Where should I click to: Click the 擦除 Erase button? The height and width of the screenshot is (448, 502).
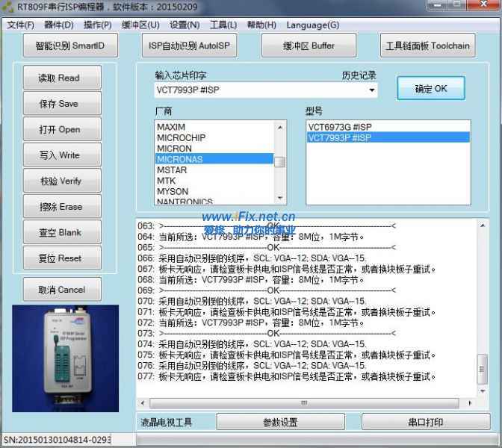click(62, 206)
